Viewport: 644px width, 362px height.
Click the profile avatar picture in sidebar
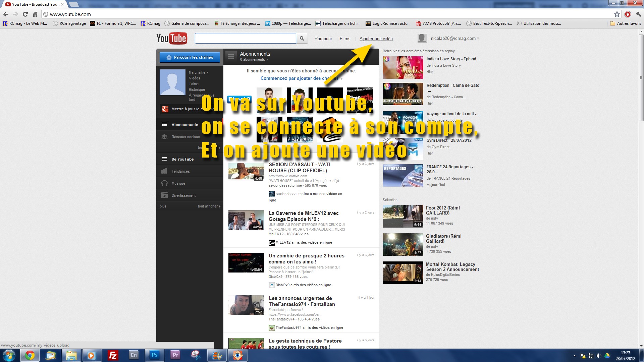pyautogui.click(x=172, y=82)
